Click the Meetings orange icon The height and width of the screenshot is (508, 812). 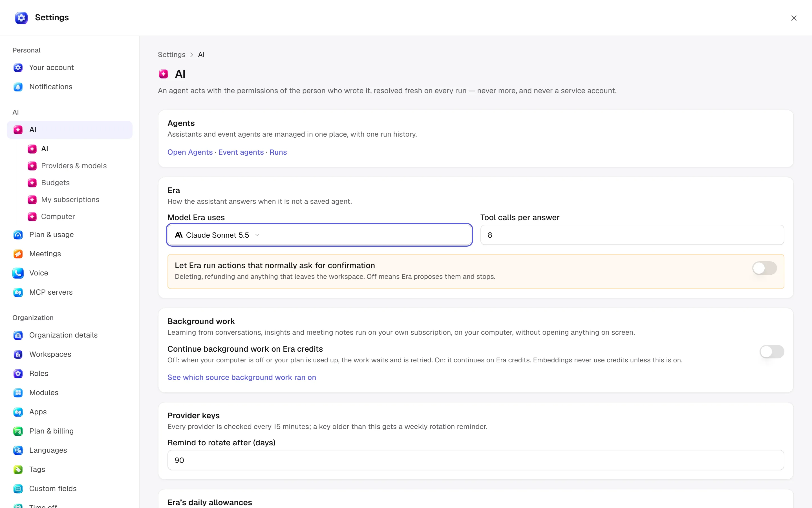[x=18, y=254]
